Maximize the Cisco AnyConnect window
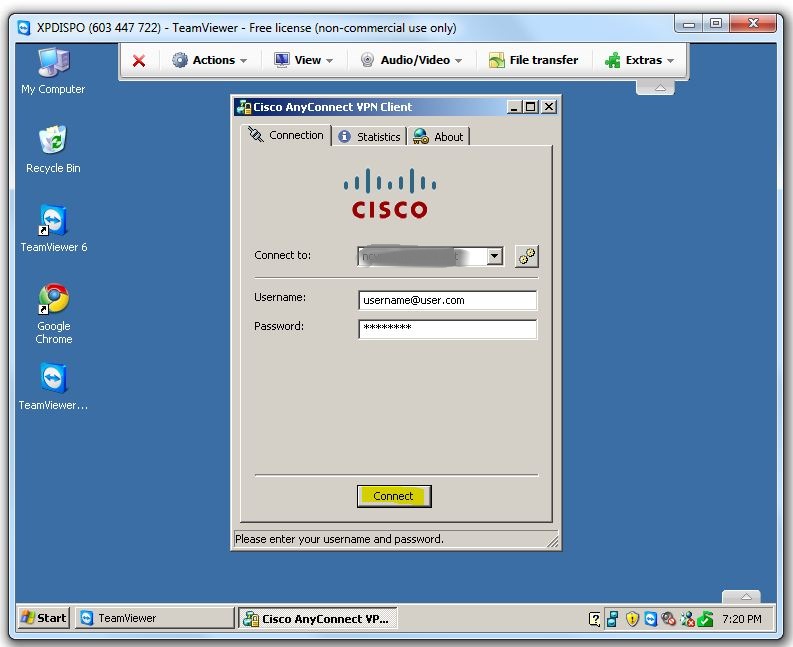 [x=531, y=107]
